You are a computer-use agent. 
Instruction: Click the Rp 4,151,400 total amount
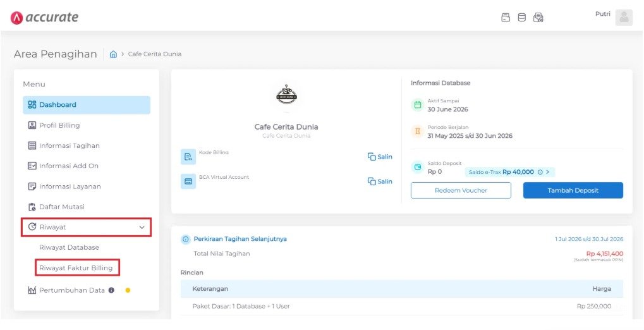tap(605, 254)
